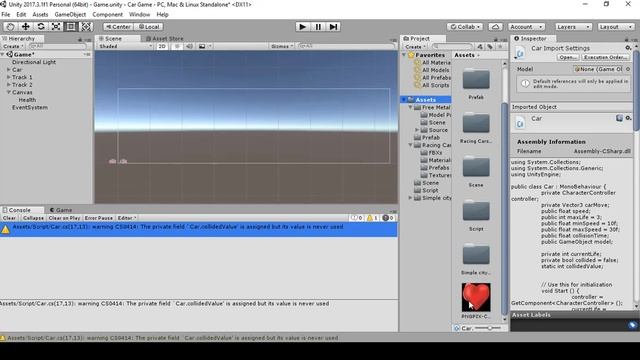Open the Shaded draw mode dropdown
The width and height of the screenshot is (640, 360).
pyautogui.click(x=124, y=46)
